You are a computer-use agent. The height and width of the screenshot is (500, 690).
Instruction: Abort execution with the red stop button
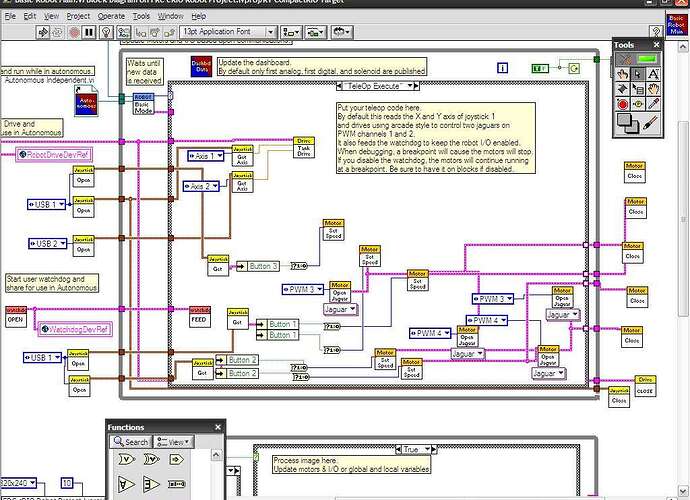coord(74,32)
